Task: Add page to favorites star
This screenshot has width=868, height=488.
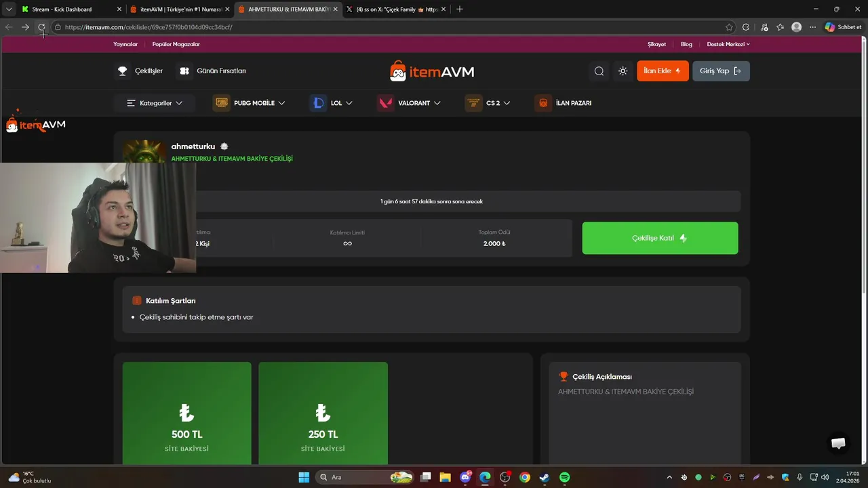Action: [x=729, y=27]
